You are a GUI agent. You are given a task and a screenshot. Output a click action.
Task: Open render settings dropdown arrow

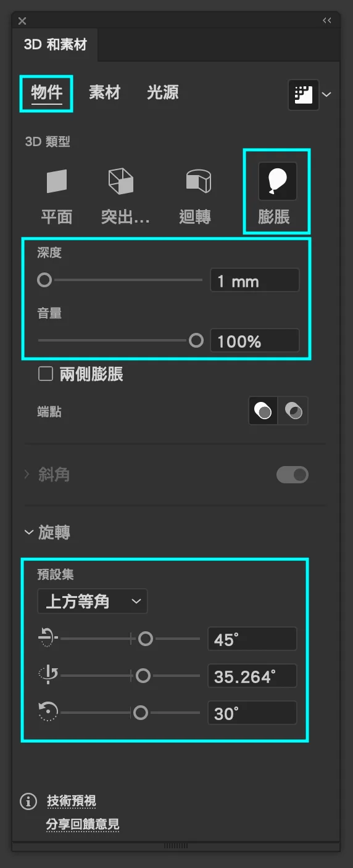point(327,95)
